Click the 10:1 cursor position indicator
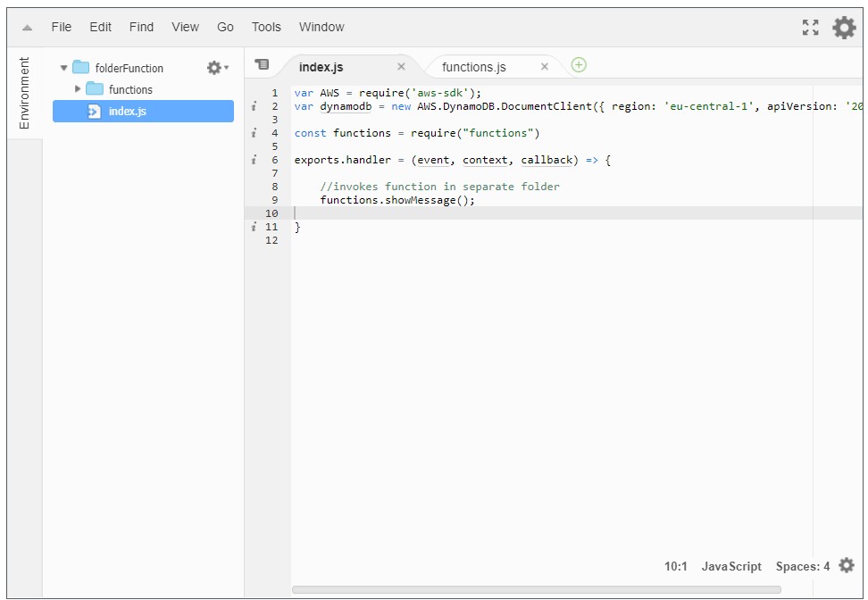The width and height of the screenshot is (868, 600). (x=674, y=566)
